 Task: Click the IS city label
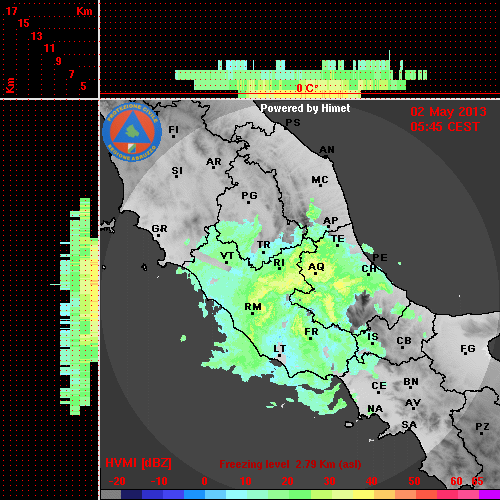click(x=373, y=337)
